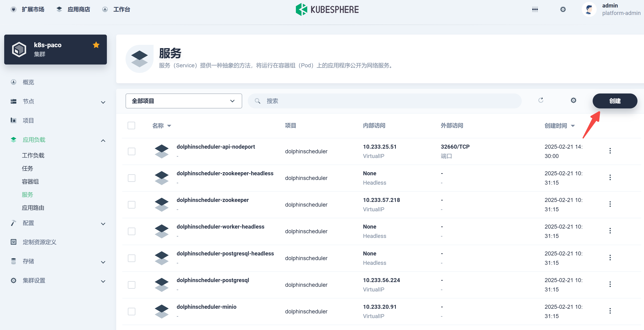Go to 应用路由 sidebar item

pyautogui.click(x=33, y=208)
